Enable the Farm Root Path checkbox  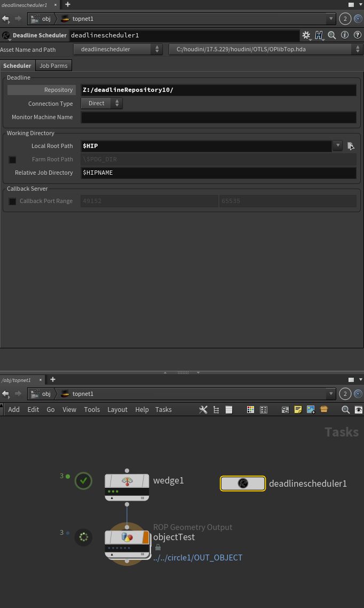click(12, 159)
